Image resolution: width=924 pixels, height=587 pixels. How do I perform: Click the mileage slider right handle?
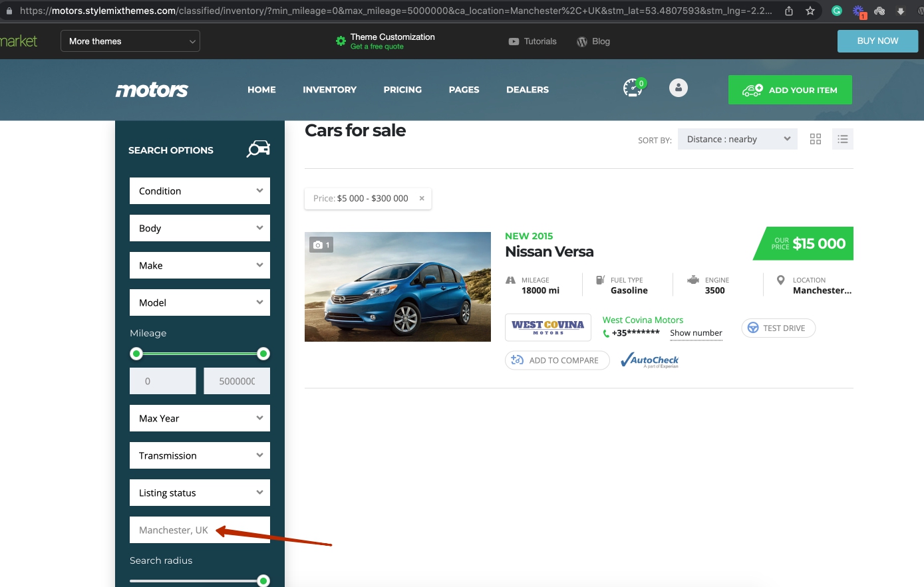pyautogui.click(x=263, y=354)
